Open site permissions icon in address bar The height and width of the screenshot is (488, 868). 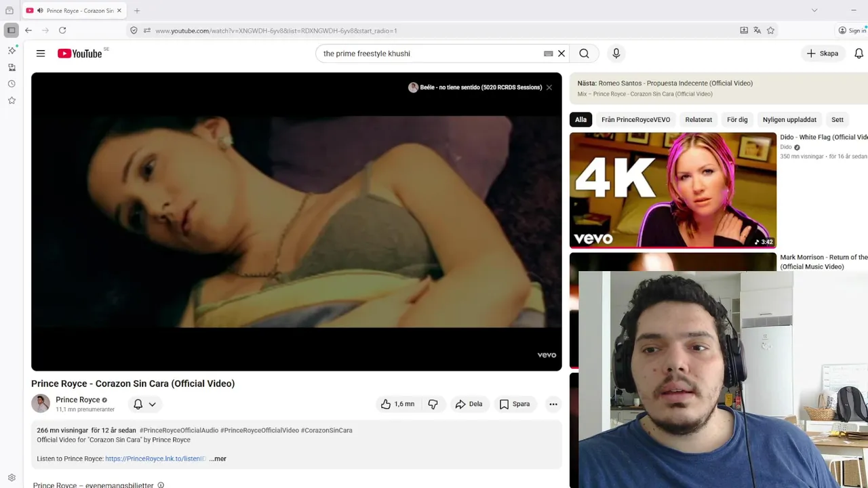point(147,30)
